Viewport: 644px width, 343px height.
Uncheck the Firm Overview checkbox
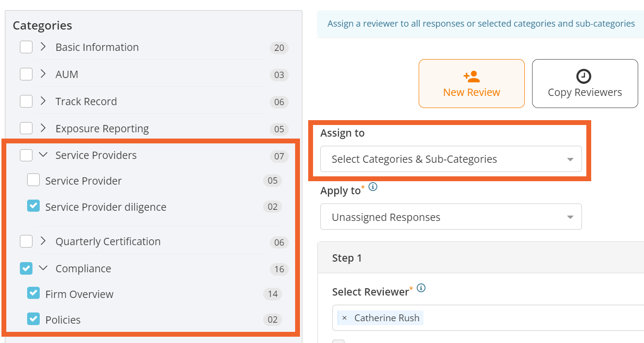33,294
